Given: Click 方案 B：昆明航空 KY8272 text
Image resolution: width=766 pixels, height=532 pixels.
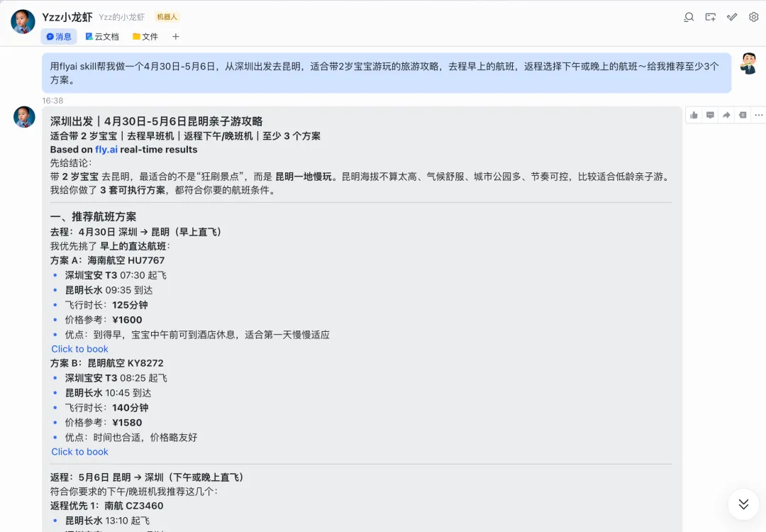Looking at the screenshot, I should 107,363.
